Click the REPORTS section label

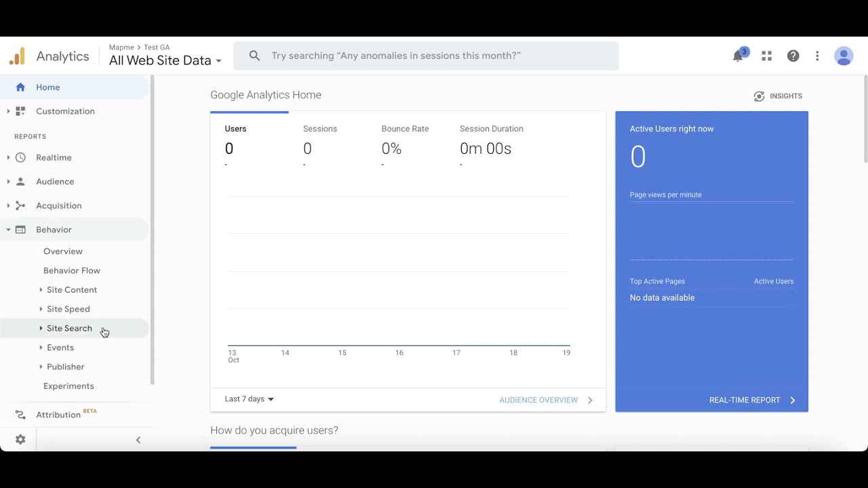click(31, 136)
